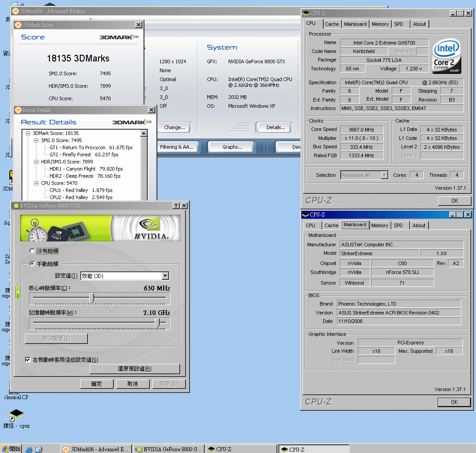The width and height of the screenshot is (476, 453).
Task: Click the 3DMark06 Advanced Edition title bar icon
Action: (x=16, y=11)
